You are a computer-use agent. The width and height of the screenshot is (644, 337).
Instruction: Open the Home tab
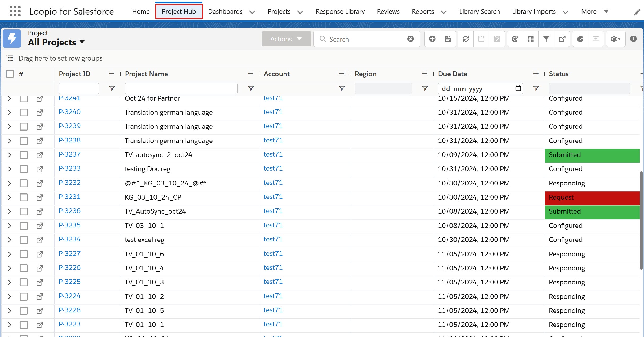[141, 11]
